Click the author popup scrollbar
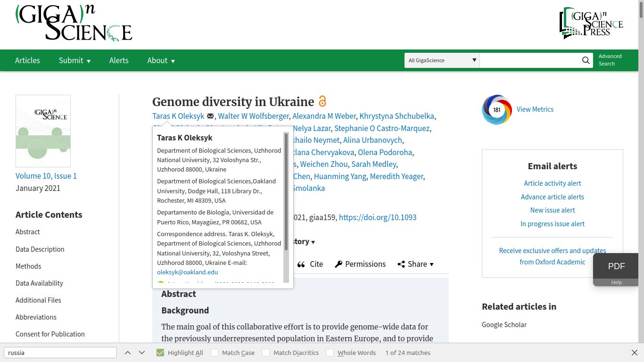 point(286,191)
